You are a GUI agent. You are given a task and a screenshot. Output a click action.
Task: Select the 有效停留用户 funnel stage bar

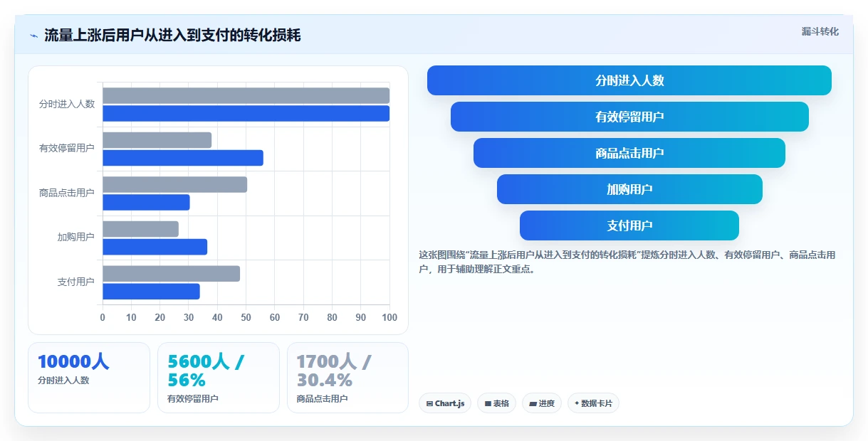pyautogui.click(x=629, y=117)
